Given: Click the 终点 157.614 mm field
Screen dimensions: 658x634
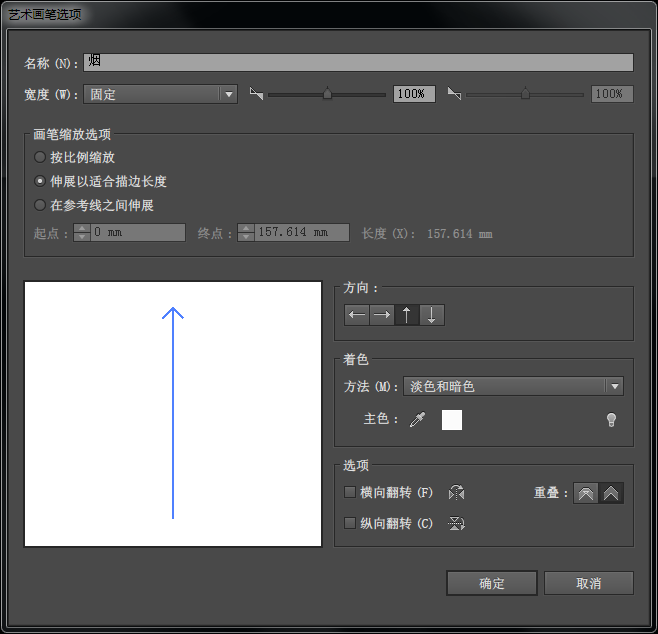Looking at the screenshot, I should click(302, 232).
